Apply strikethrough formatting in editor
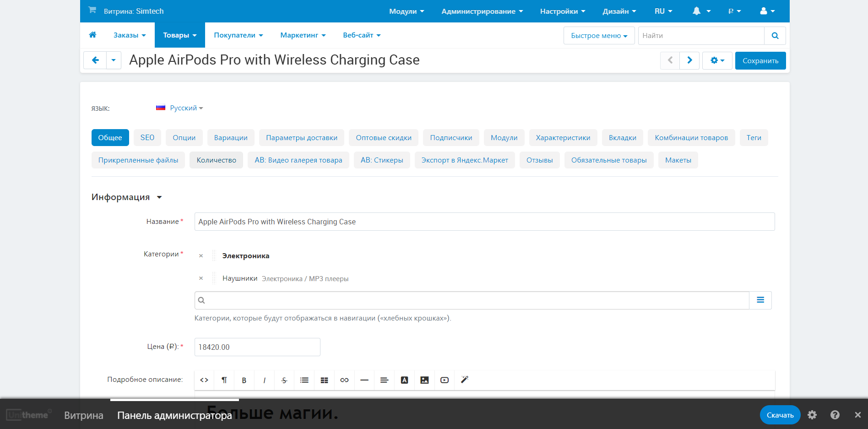Viewport: 868px width, 429px height. pos(284,380)
